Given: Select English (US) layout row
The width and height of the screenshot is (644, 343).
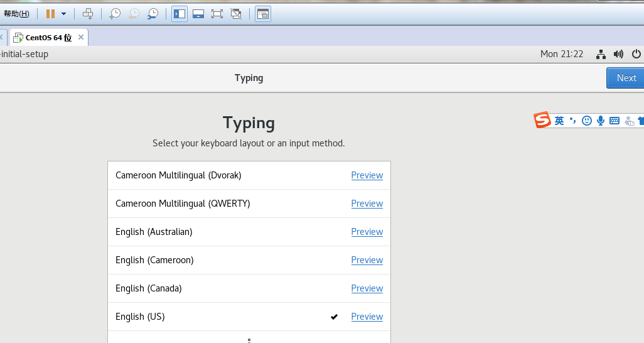Looking at the screenshot, I should coord(249,317).
